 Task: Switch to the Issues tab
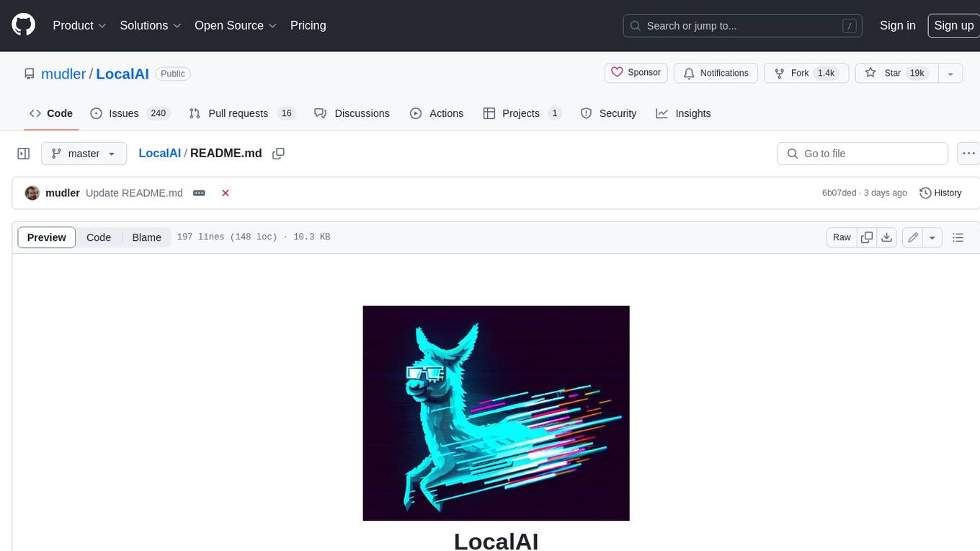pos(130,113)
